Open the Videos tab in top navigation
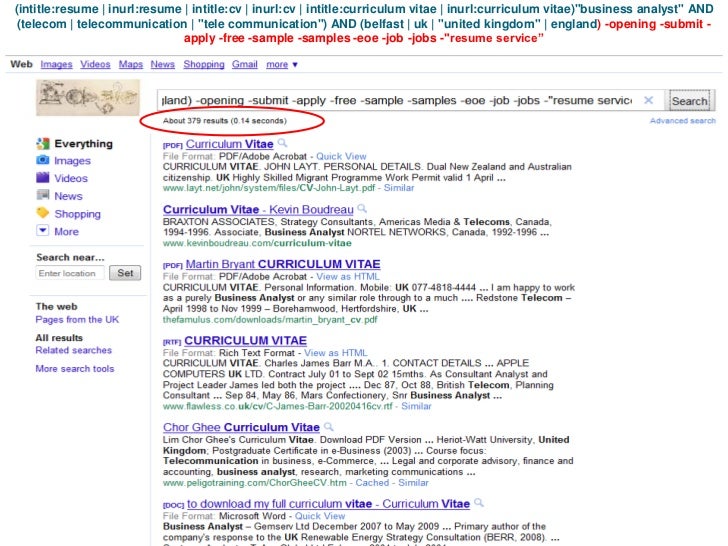 tap(95, 65)
